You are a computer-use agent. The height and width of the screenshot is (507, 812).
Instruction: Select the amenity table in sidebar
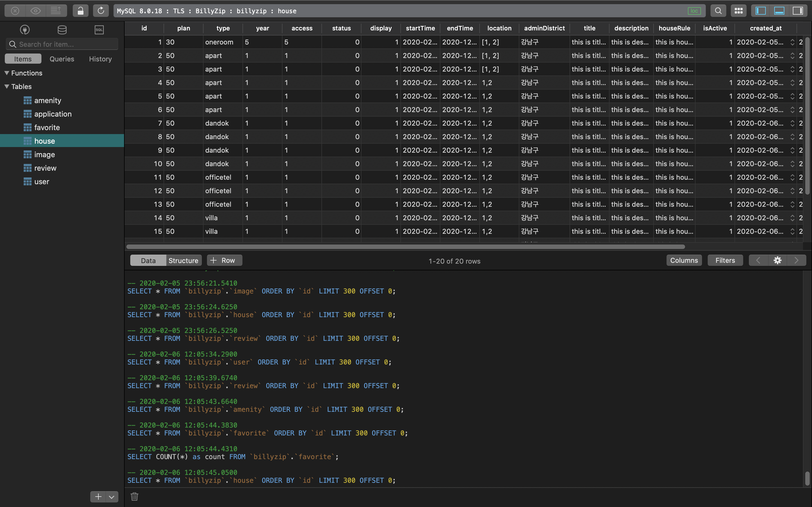click(x=48, y=101)
